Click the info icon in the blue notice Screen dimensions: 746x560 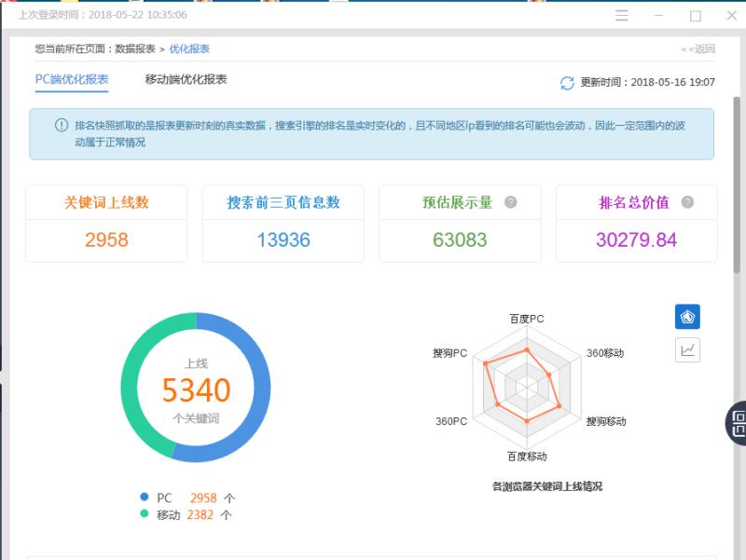pyautogui.click(x=62, y=125)
